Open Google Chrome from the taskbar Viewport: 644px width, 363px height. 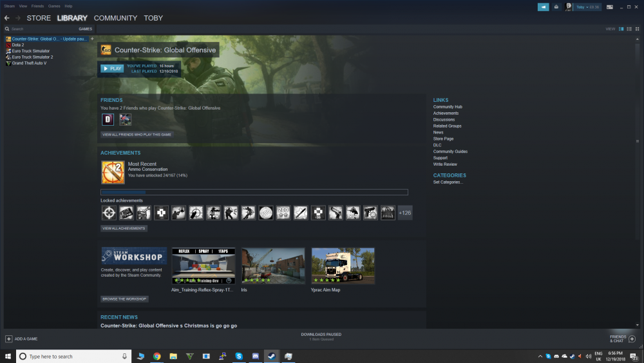pos(157,356)
